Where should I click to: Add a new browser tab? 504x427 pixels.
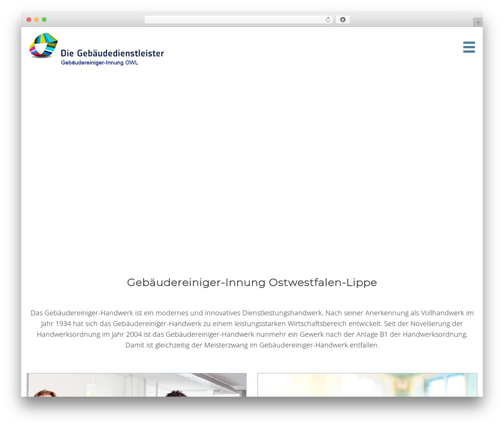click(478, 22)
